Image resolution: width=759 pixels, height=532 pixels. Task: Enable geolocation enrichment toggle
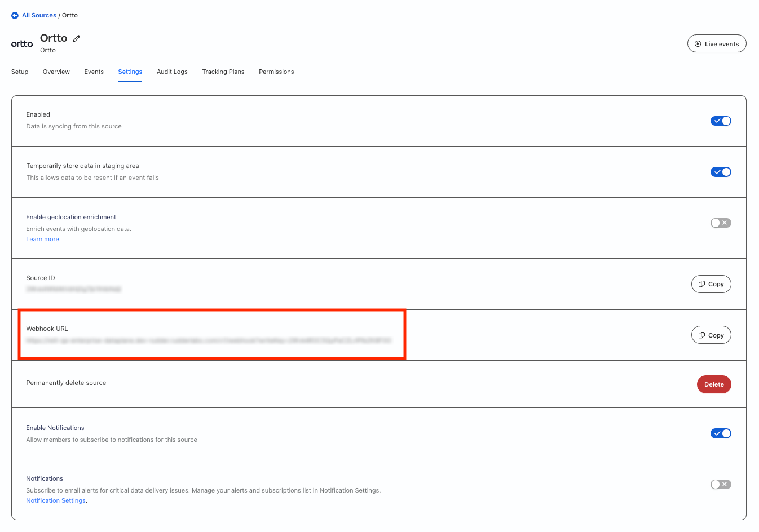[721, 223]
